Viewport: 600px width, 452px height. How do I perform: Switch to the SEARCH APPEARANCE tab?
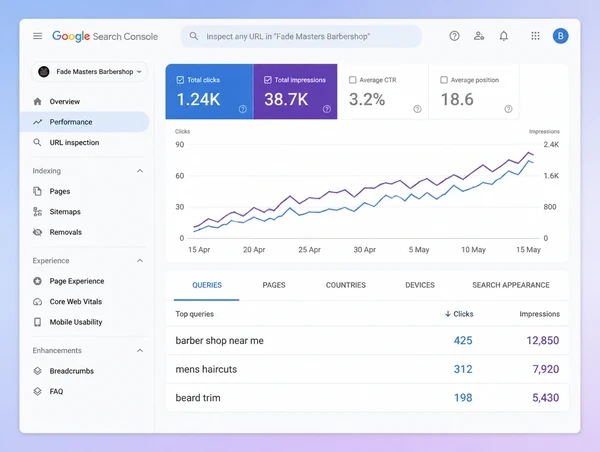[510, 285]
